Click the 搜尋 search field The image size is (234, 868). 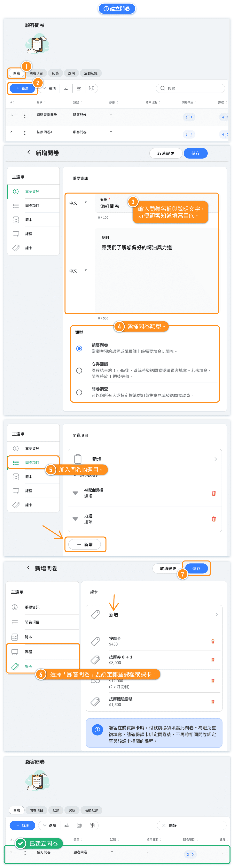click(x=191, y=88)
